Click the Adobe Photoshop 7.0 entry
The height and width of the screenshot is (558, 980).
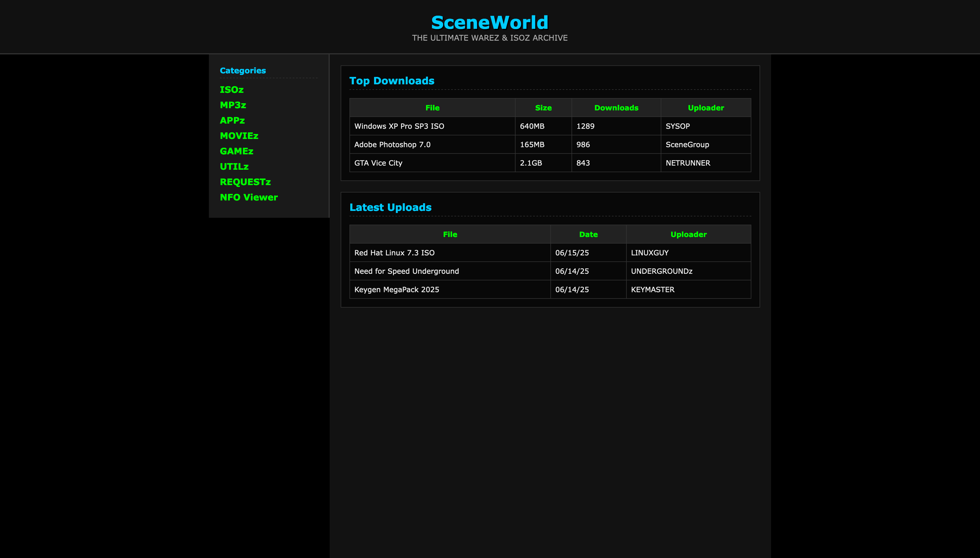pos(392,144)
